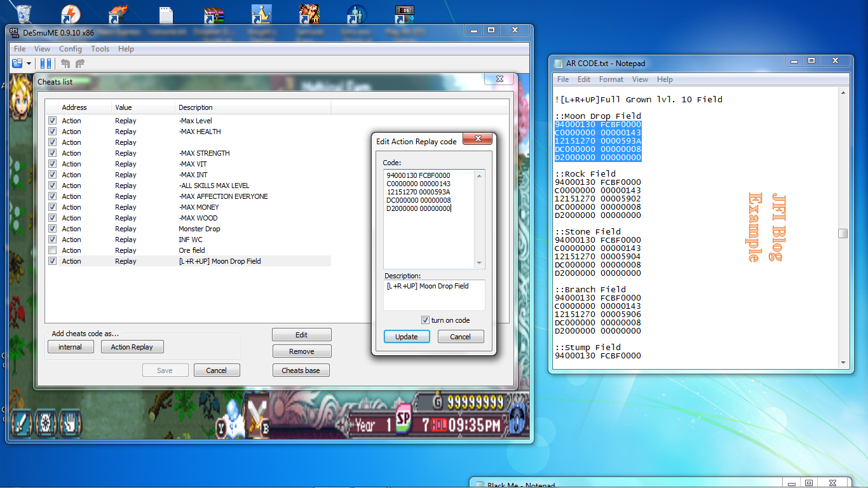This screenshot has height=488, width=868.
Task: Click the Notepad icon in AR CODE.txt title bar
Action: pyautogui.click(x=559, y=64)
